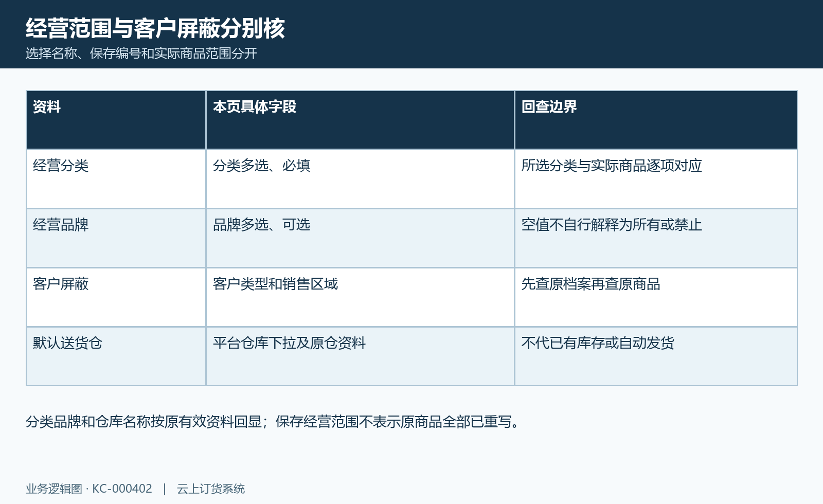The image size is (823, 504).
Task: Select the cell 不代已有库存或自动发货
Action: tap(656, 356)
